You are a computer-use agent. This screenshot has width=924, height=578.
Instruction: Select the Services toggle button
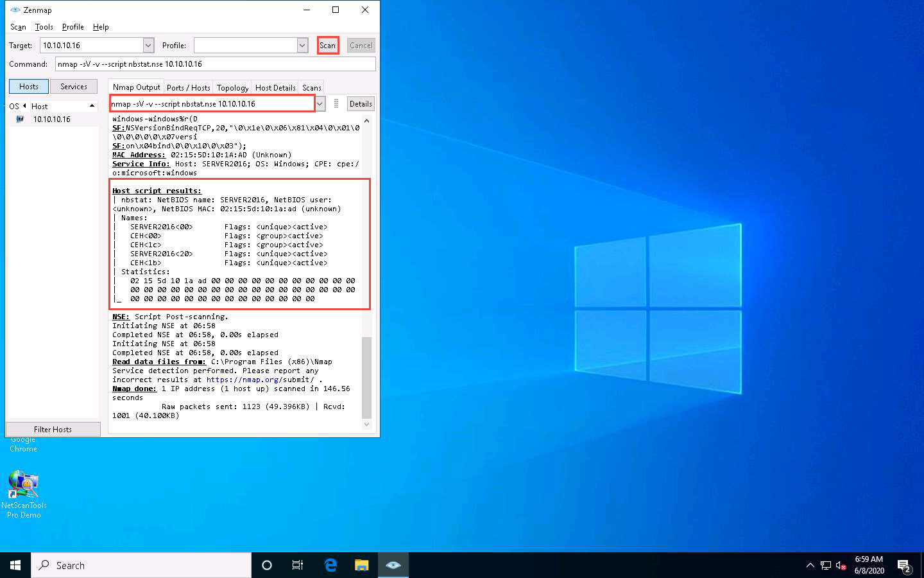point(74,87)
